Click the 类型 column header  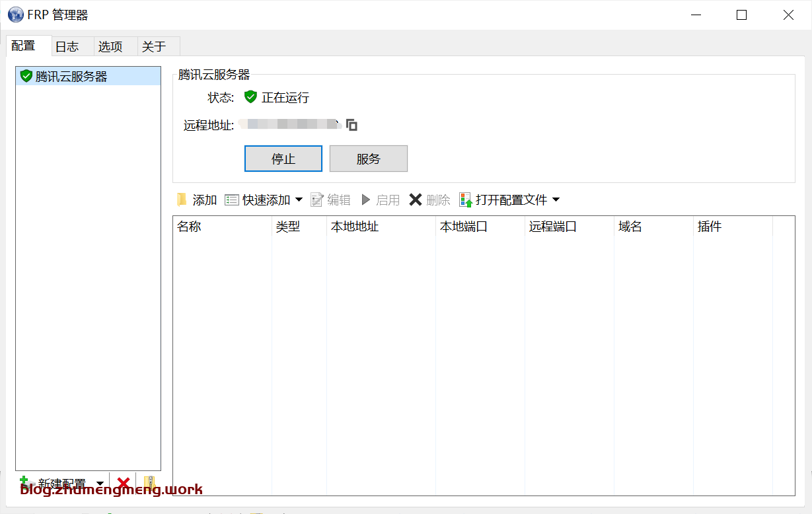coord(299,227)
